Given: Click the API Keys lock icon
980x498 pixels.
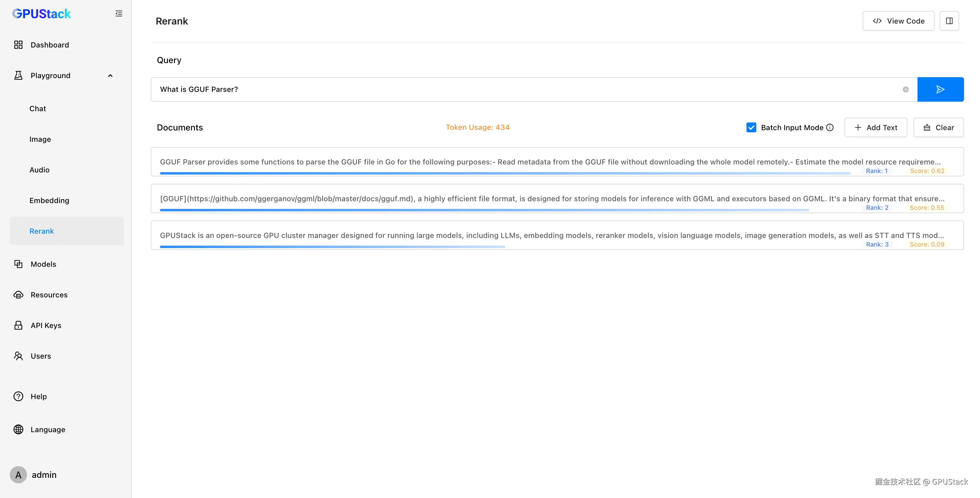Looking at the screenshot, I should (18, 325).
